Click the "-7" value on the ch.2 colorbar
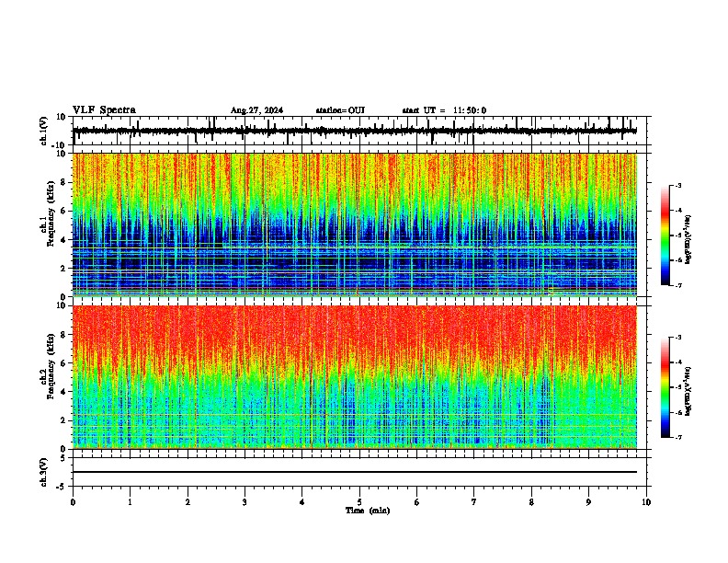Viewport: 728px width, 563px height. pos(677,437)
